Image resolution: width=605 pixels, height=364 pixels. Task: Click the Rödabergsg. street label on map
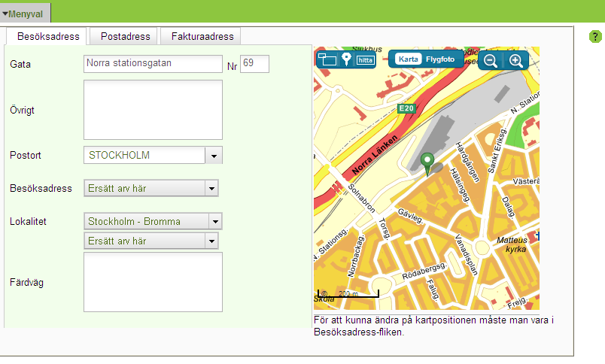pyautogui.click(x=424, y=271)
